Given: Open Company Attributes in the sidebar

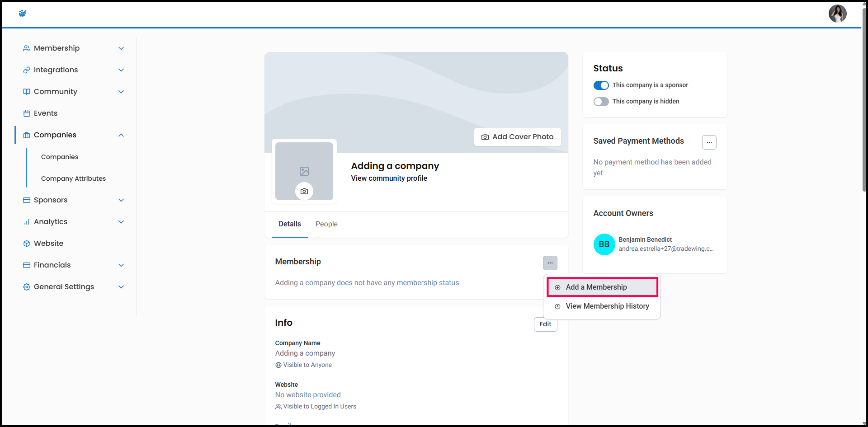Looking at the screenshot, I should point(73,178).
